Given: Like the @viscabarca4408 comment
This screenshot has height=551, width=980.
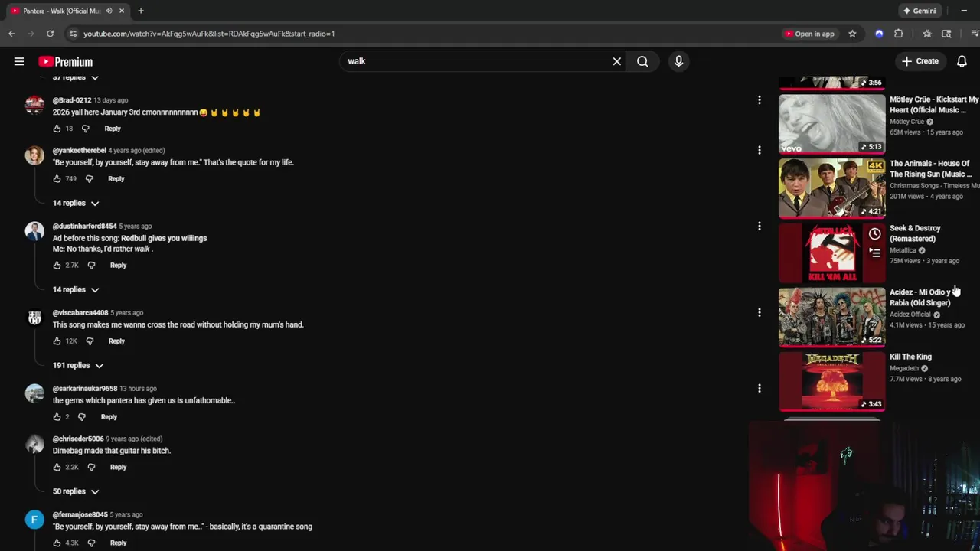Looking at the screenshot, I should 57,341.
